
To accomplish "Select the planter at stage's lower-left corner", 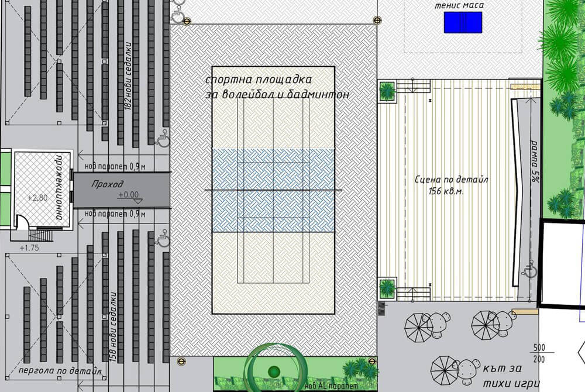I will 387,288.
